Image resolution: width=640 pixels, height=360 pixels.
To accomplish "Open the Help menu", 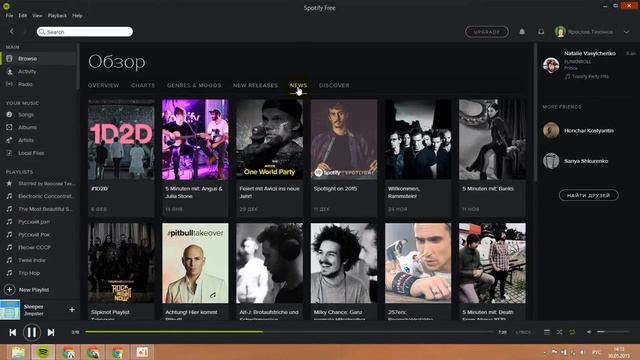I will tap(77, 16).
